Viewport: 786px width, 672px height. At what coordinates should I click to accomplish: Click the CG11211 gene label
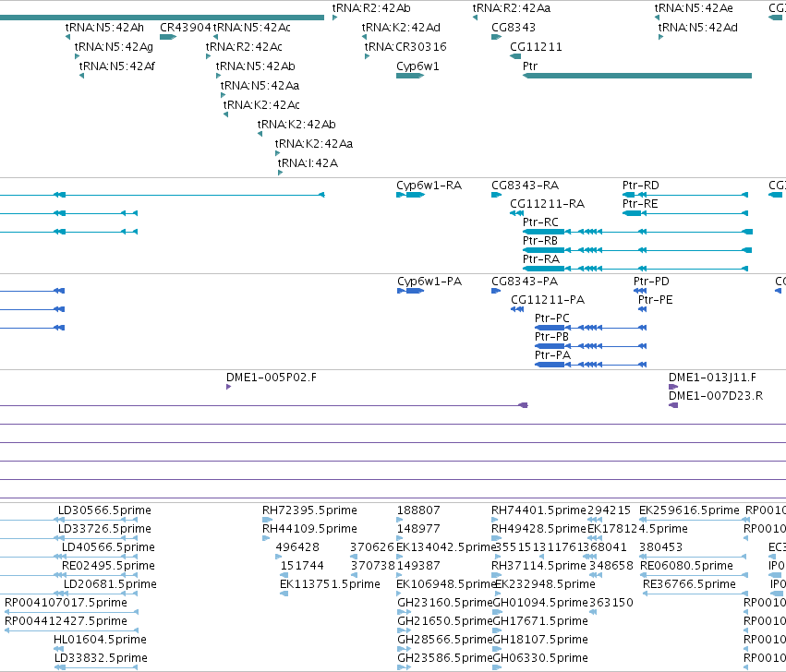[x=536, y=47]
